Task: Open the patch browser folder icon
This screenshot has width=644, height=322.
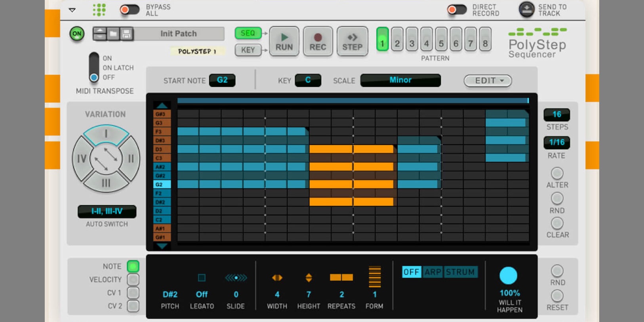Action: tap(113, 34)
